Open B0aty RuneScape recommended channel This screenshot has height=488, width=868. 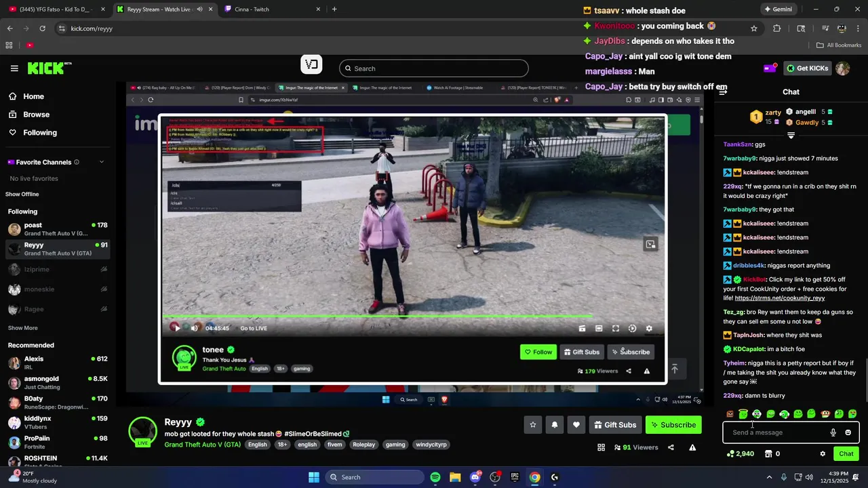(58, 403)
